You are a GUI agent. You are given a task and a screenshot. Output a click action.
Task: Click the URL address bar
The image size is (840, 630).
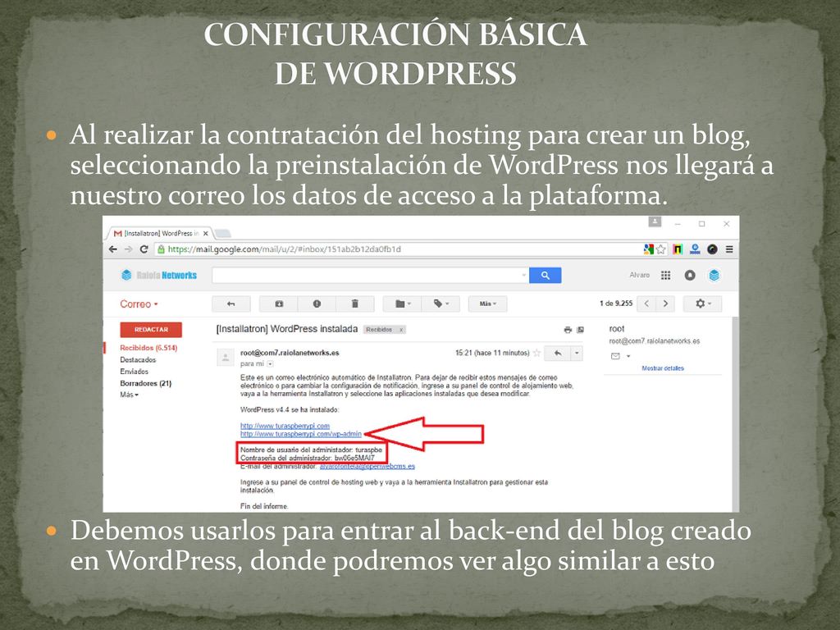(x=396, y=249)
